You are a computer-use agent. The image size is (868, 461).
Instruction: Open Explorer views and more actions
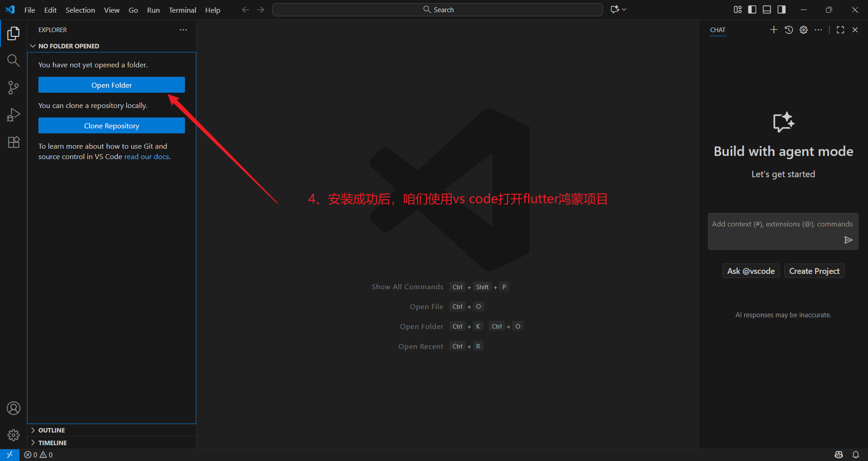coord(183,30)
